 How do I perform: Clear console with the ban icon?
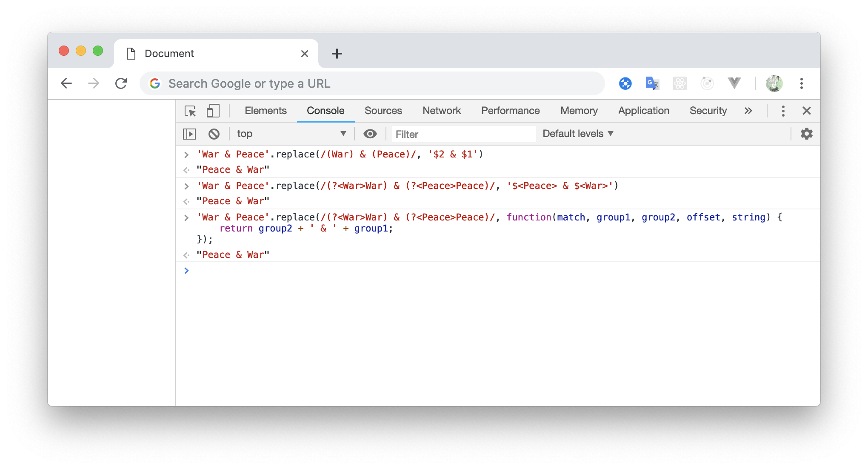(214, 134)
